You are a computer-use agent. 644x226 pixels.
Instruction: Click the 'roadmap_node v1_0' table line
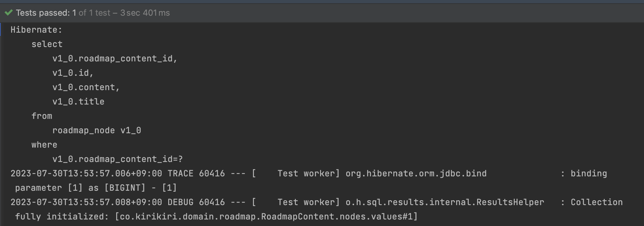[x=97, y=130]
